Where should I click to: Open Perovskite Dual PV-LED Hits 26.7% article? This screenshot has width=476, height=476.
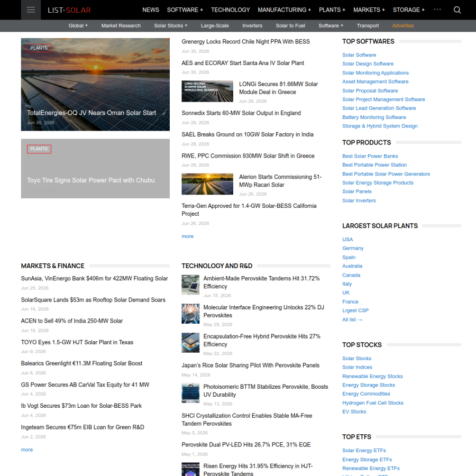pyautogui.click(x=246, y=445)
